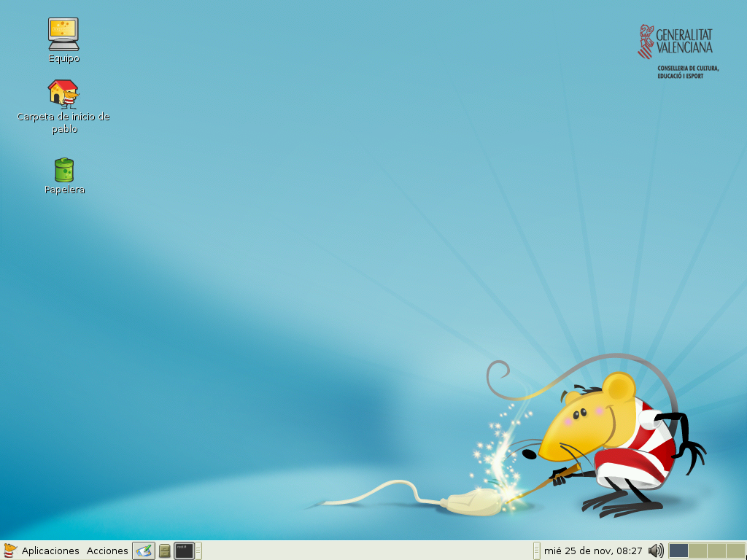747x560 pixels.
Task: Click the "Carpeta de inicio de pablo" label
Action: [x=63, y=122]
